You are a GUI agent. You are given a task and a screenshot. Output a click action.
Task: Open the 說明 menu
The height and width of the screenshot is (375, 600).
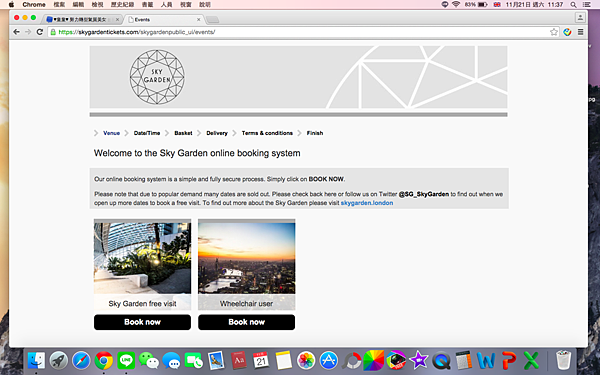[205, 5]
